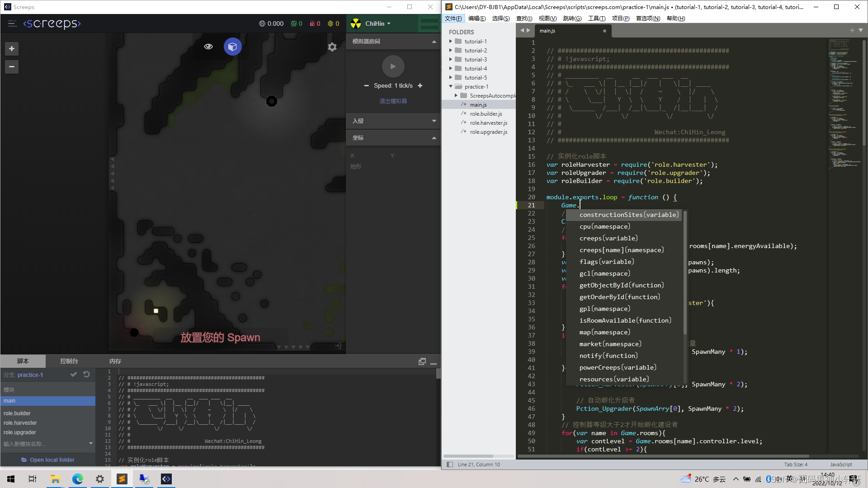The image size is (868, 488).
Task: Click the room view eye icon
Action: 208,47
